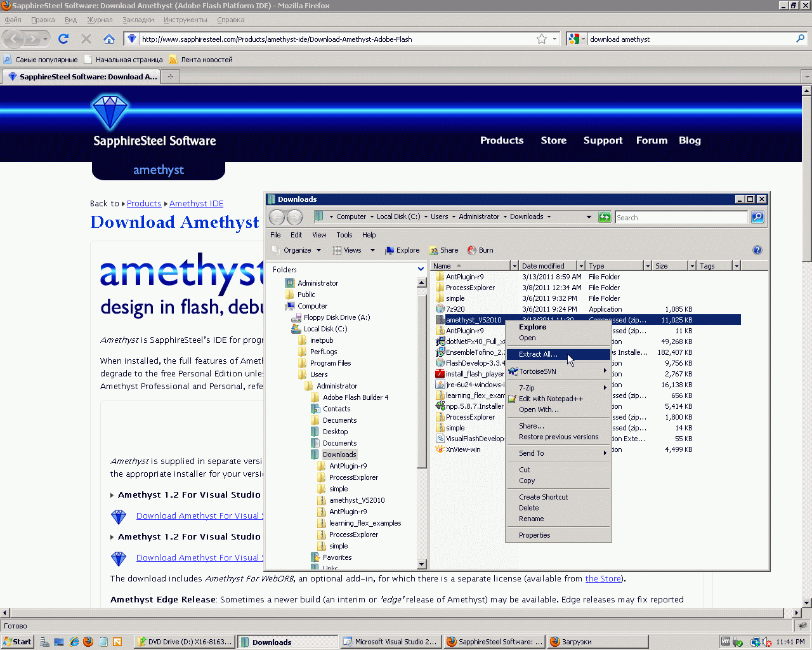Follow the 'the Store' link
The height and width of the screenshot is (650, 812).
(603, 578)
